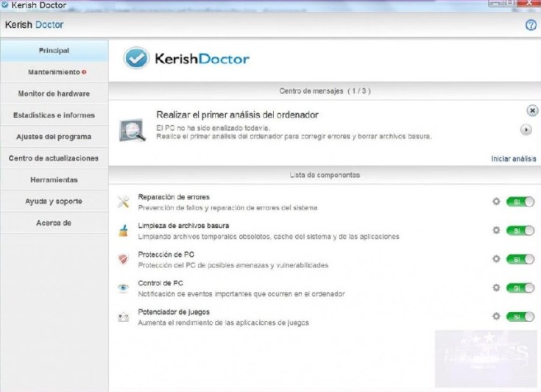This screenshot has height=392, width=541.
Task: Open the Mantenimiento section
Action: [54, 72]
